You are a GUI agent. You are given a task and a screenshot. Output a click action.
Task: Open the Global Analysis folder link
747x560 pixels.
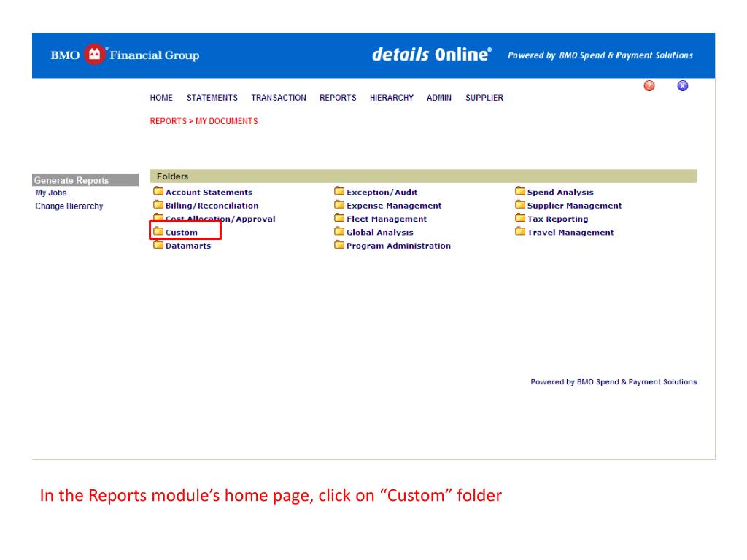click(379, 233)
